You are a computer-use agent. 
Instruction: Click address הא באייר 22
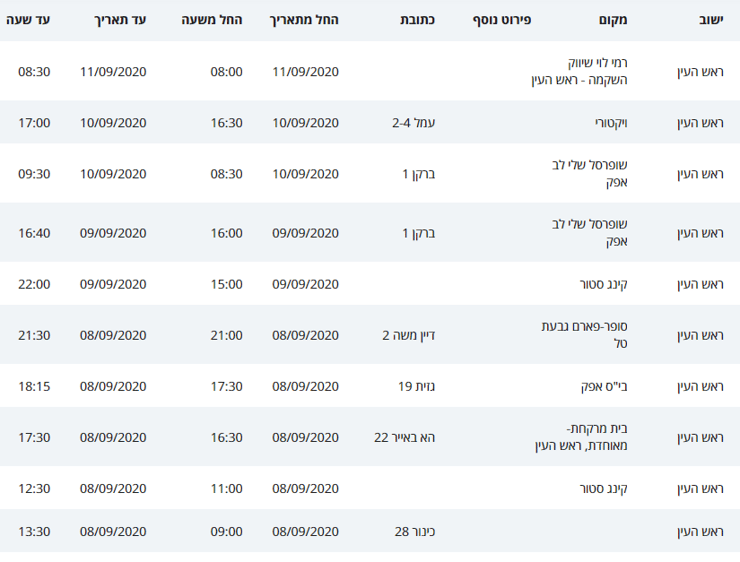point(404,437)
